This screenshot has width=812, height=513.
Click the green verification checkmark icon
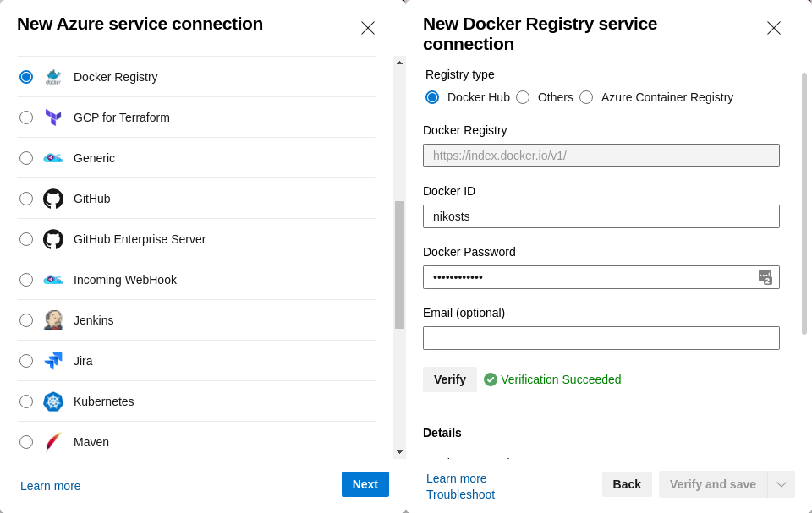(491, 379)
